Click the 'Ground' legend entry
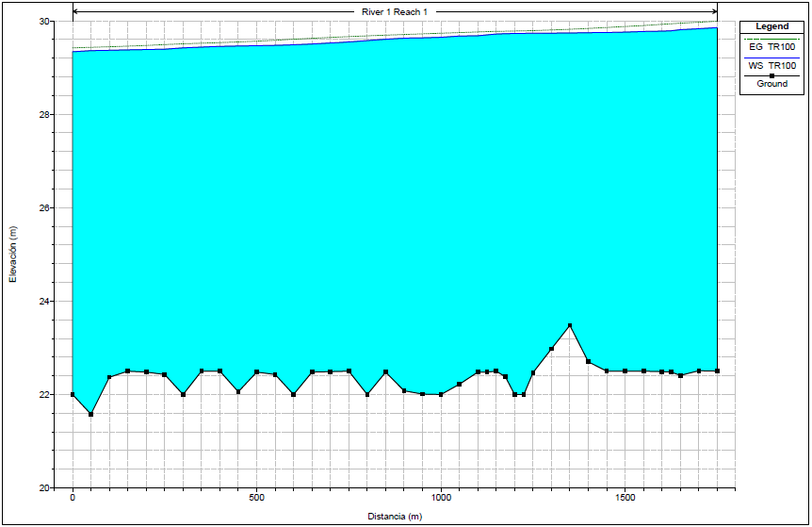 771,83
